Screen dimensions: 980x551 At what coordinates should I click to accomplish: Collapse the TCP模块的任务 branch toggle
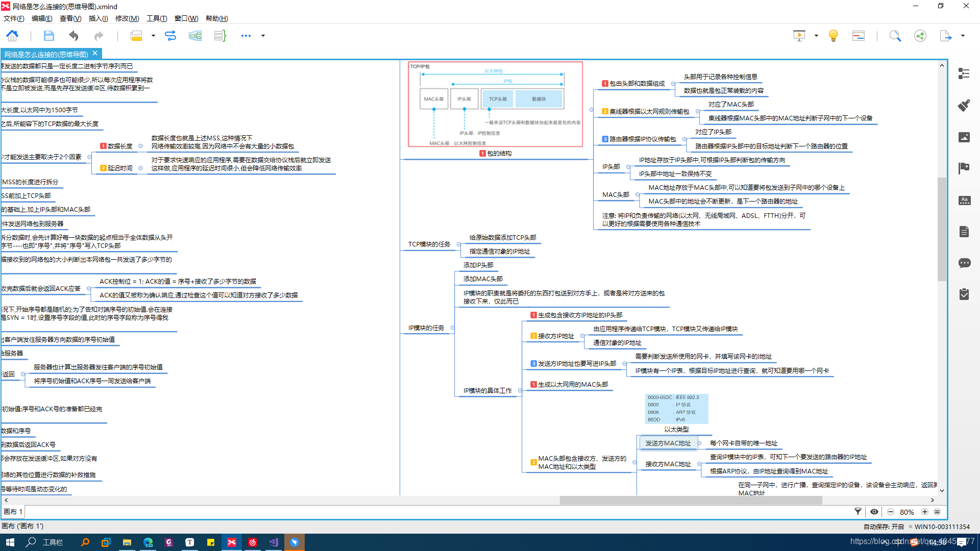click(x=458, y=244)
